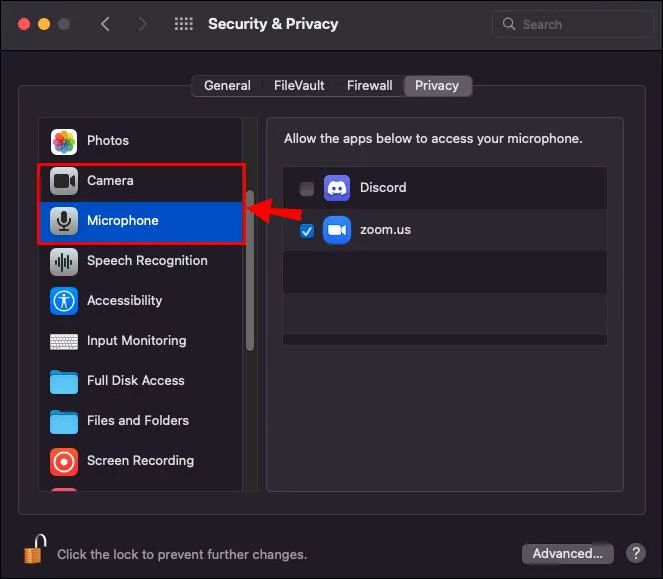The image size is (663, 579).
Task: Click the Advanced… button
Action: 567,553
